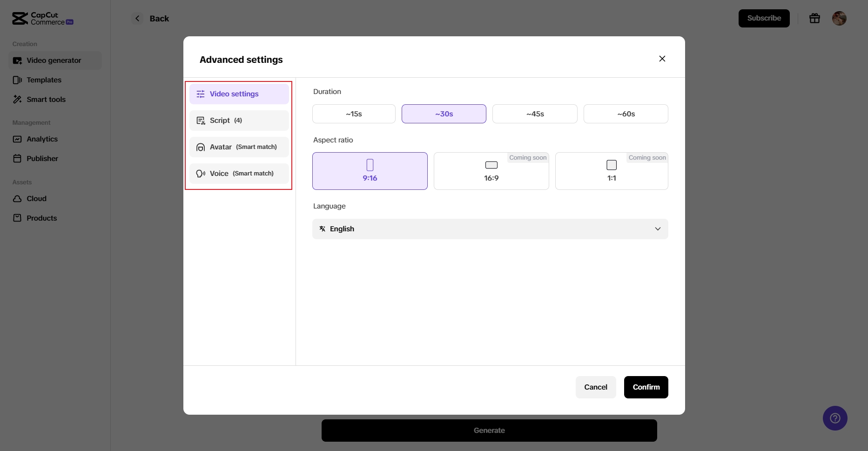Select the ~15s duration option
Screen dimensions: 868x451
tap(354, 114)
